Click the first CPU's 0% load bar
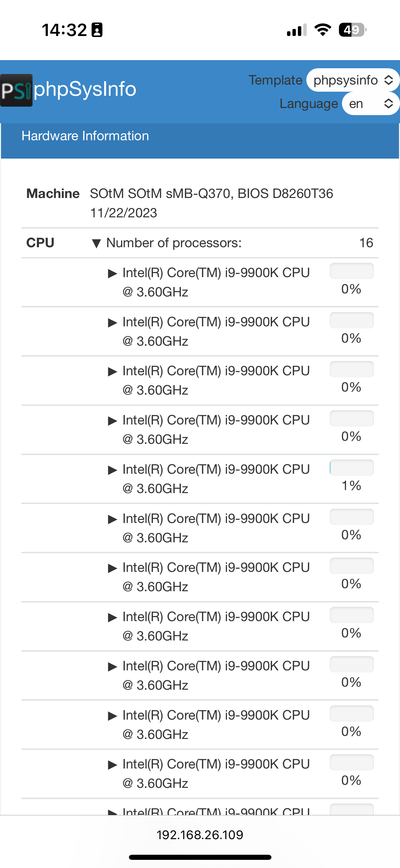The image size is (400, 868). pos(351,271)
